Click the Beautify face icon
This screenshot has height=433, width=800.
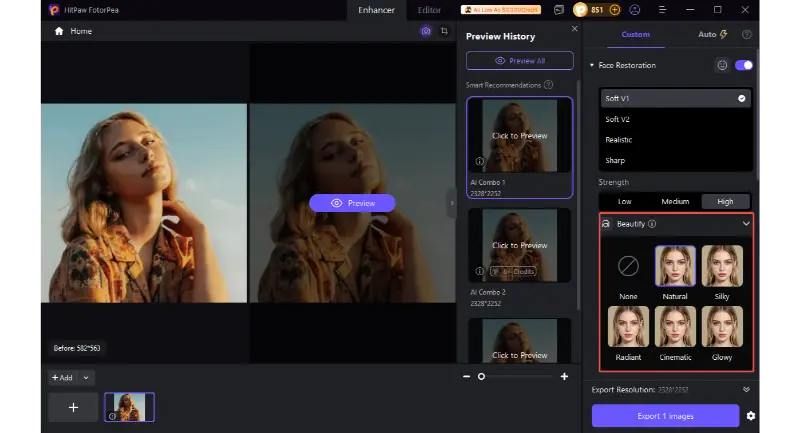pos(606,224)
